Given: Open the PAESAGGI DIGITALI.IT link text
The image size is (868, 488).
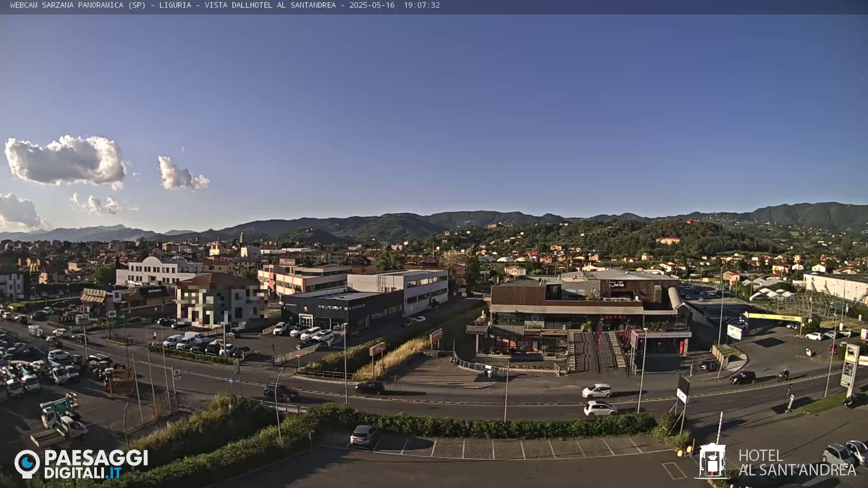Looking at the screenshot, I should (x=96, y=464).
